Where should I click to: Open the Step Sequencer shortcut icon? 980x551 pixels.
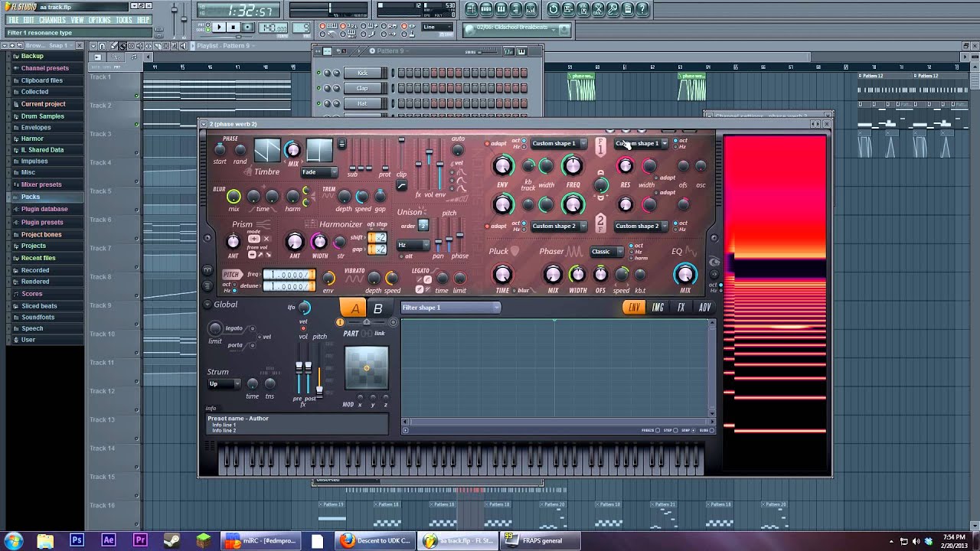486,9
